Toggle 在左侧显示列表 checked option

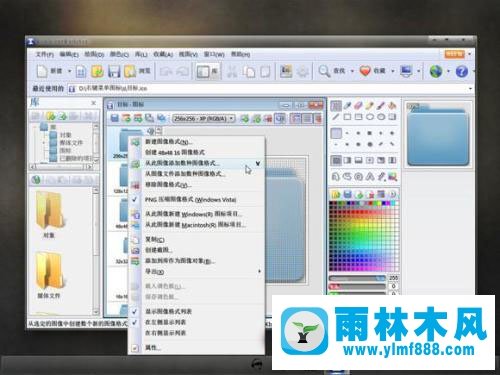(196, 322)
